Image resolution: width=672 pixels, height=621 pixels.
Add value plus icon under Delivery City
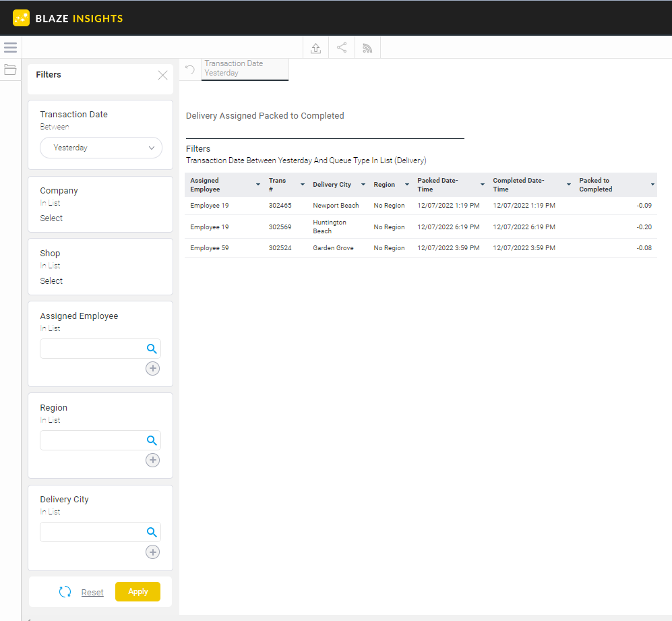click(152, 552)
